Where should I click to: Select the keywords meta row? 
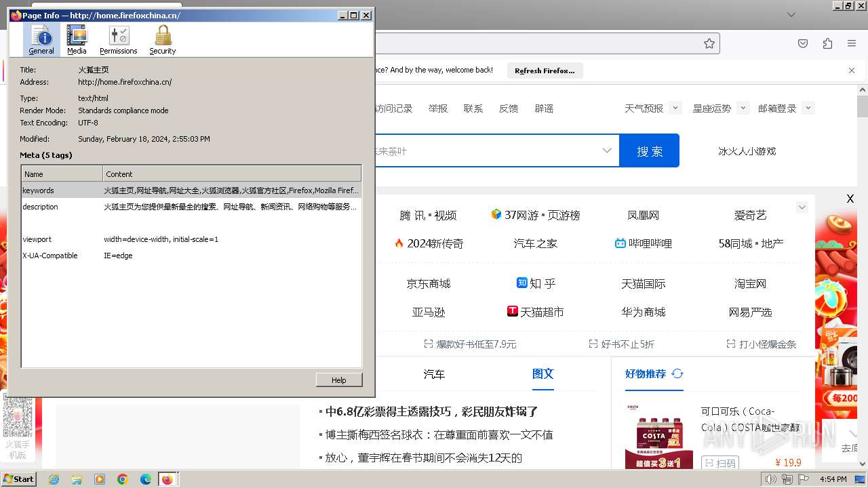pos(191,190)
